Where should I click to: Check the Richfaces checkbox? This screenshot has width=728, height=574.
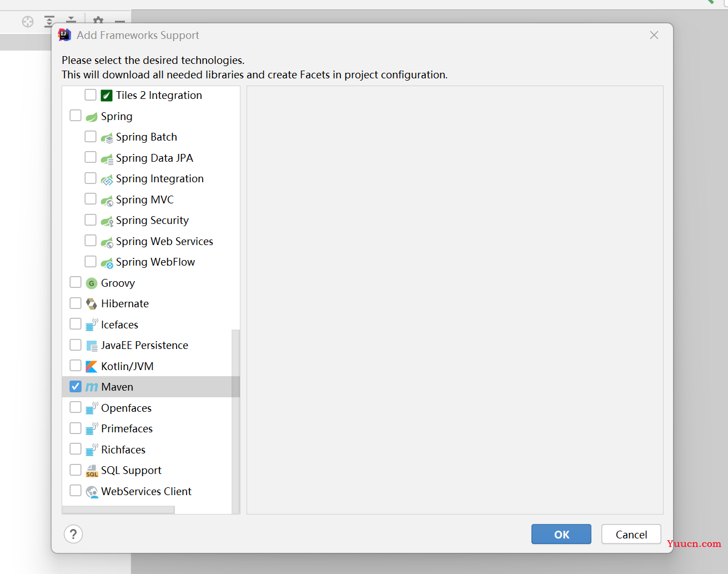click(x=76, y=449)
